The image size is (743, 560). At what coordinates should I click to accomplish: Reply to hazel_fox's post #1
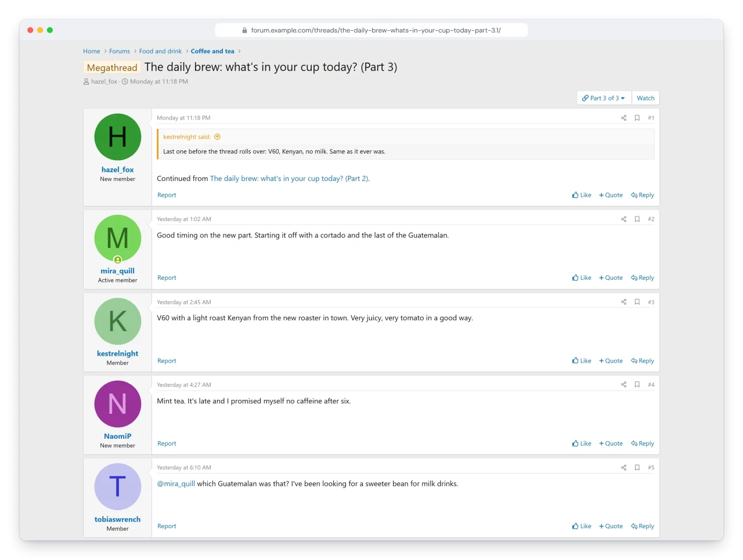[x=643, y=195]
